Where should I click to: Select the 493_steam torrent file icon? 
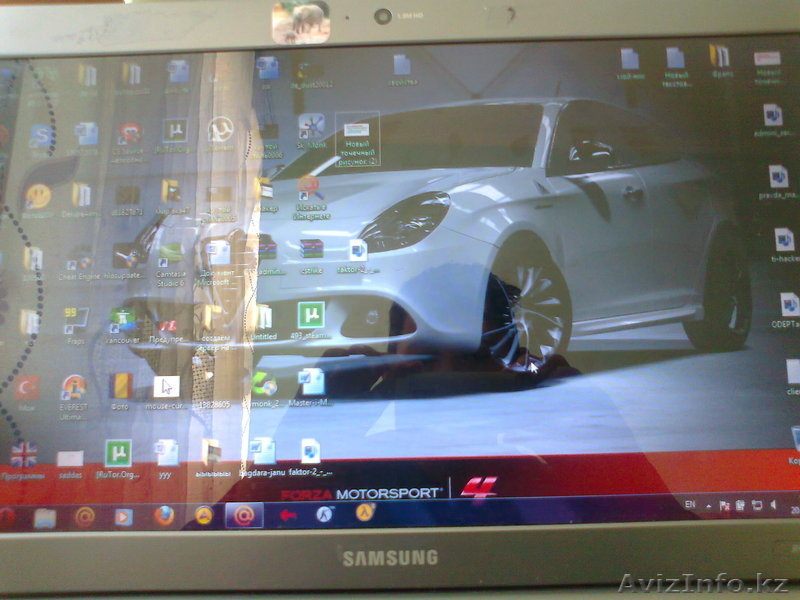tap(312, 316)
